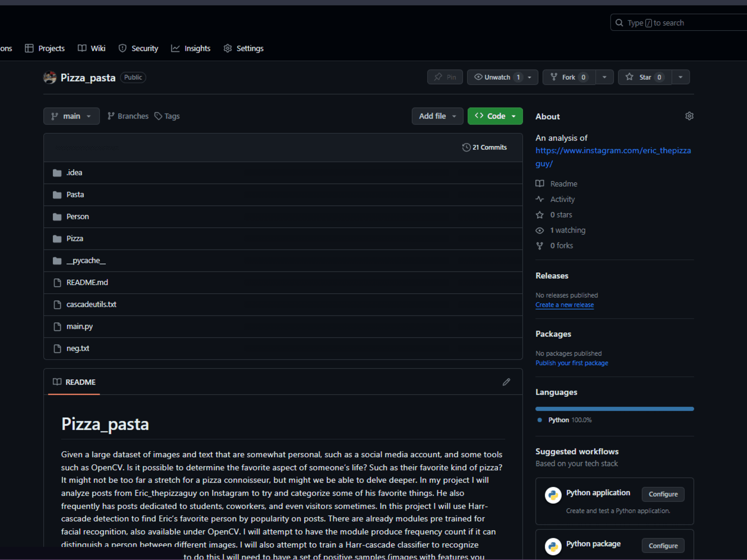The height and width of the screenshot is (560, 747).
Task: Click the repository owner avatar
Action: (50, 78)
